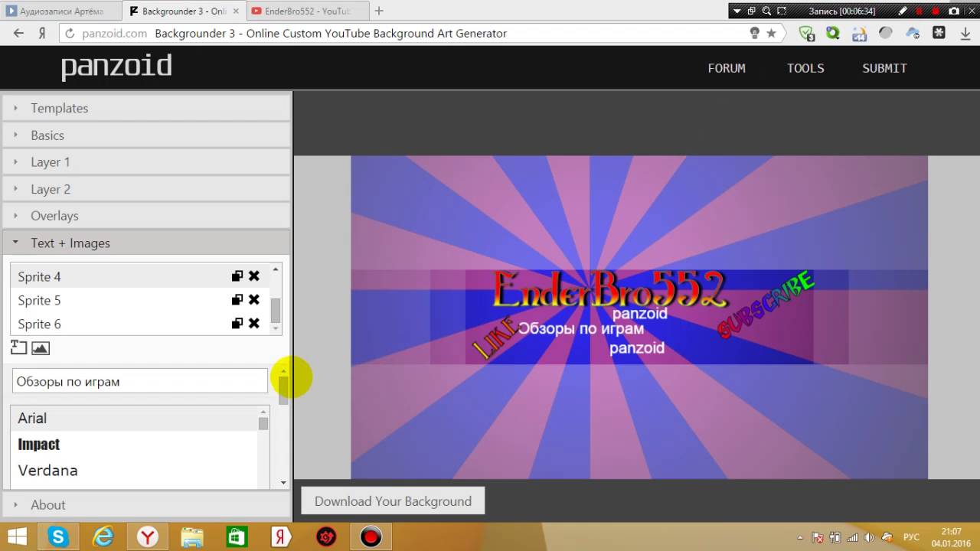Go back using browser back arrow
Screen dimensions: 980x551
point(19,33)
